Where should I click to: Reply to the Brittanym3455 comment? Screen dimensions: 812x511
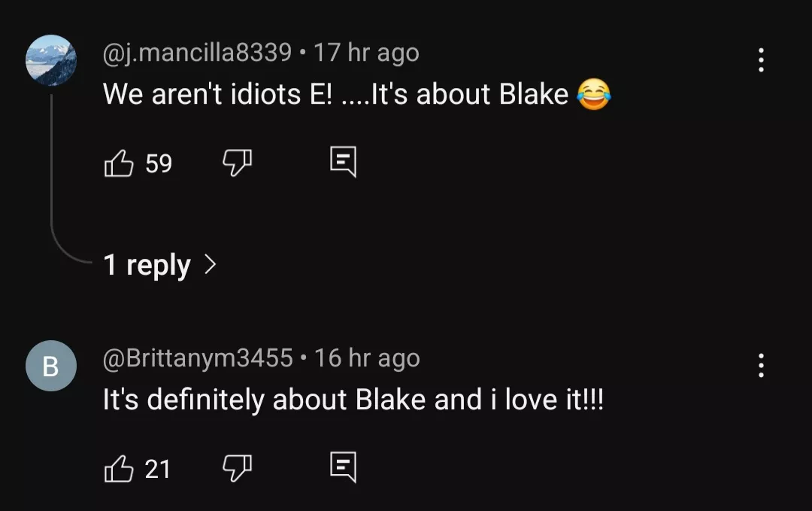coord(343,469)
